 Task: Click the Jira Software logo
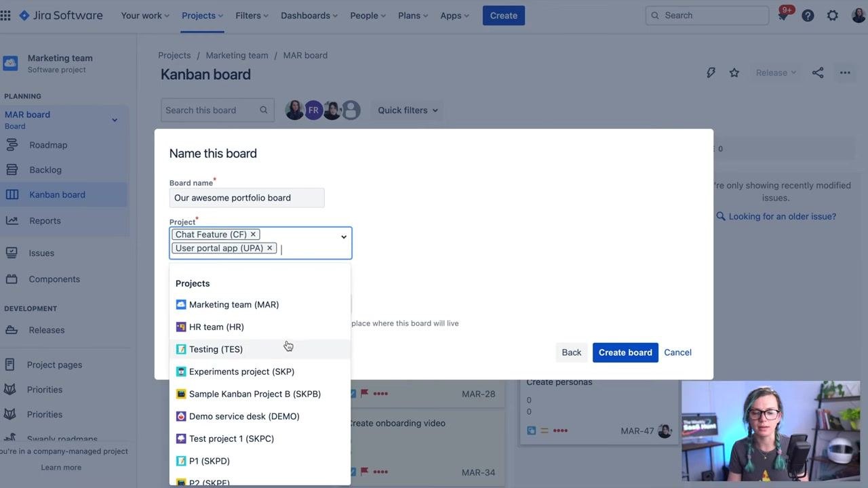[x=61, y=15]
